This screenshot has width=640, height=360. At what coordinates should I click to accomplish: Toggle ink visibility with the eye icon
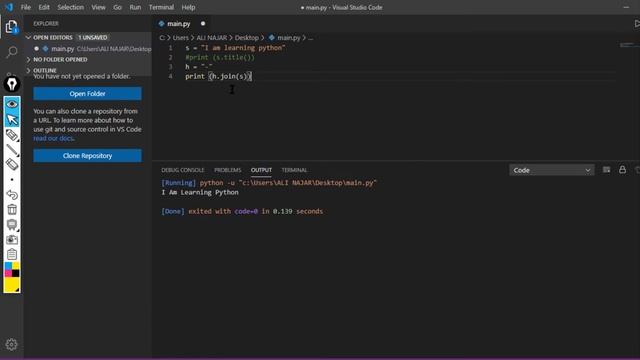pos(12,104)
